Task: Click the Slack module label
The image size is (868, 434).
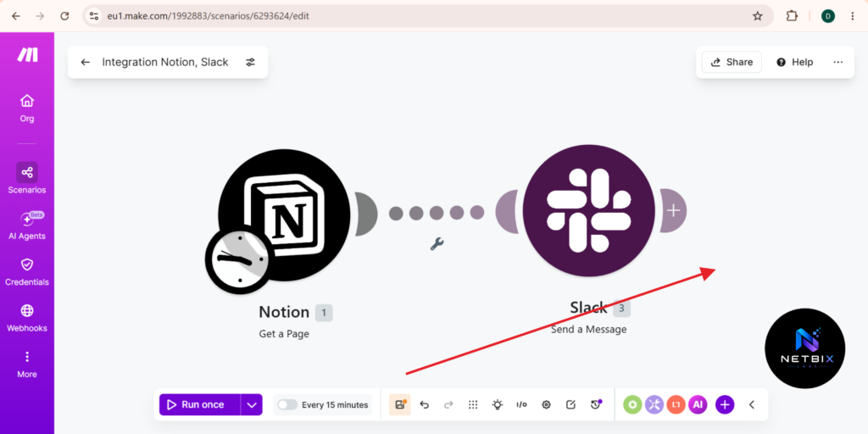Action: [588, 307]
